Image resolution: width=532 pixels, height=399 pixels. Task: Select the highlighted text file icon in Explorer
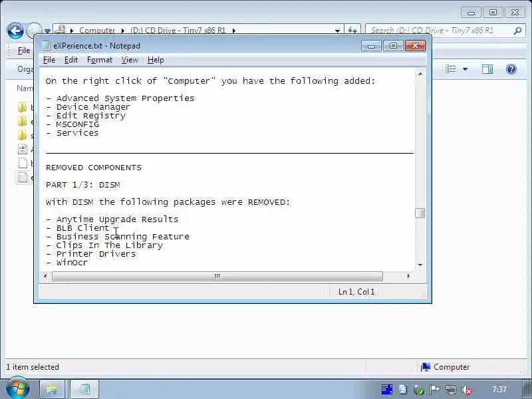coord(23,177)
